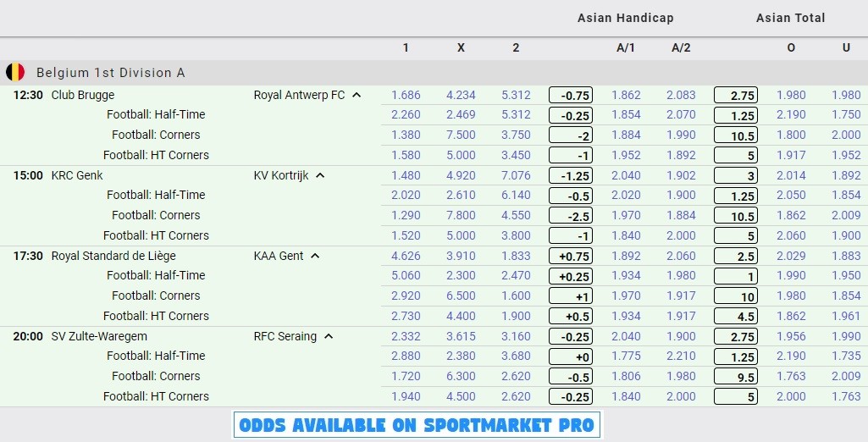This screenshot has width=868, height=442.
Task: Click the Asian Handicap column group header
Action: click(626, 18)
